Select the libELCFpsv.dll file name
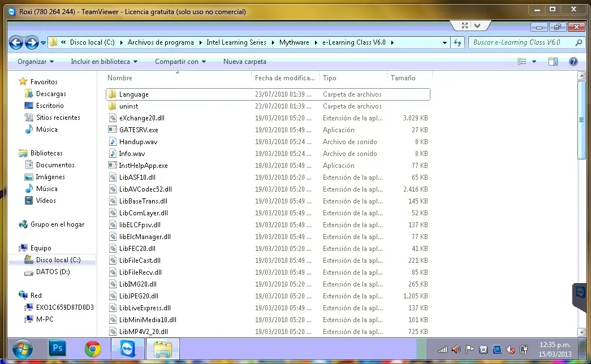 (140, 224)
